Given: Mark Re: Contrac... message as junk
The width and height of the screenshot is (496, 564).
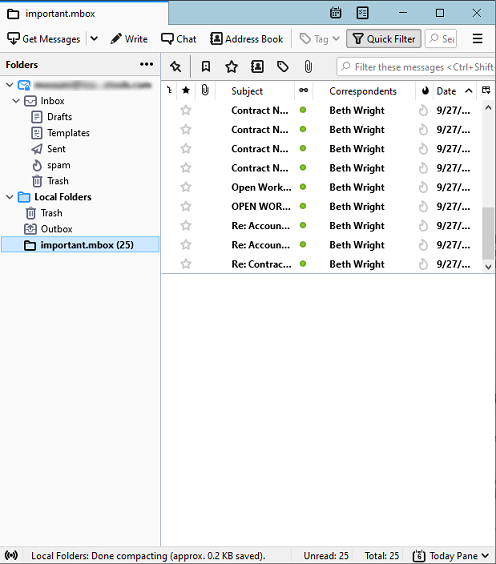Looking at the screenshot, I should click(x=423, y=264).
